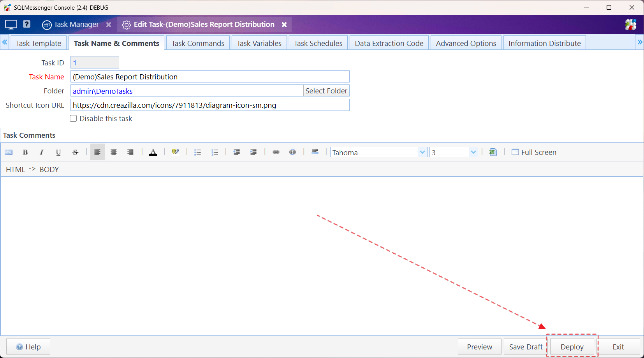Click Select Folder next to admin\DemoTasks
The image size is (644, 358).
click(x=326, y=91)
